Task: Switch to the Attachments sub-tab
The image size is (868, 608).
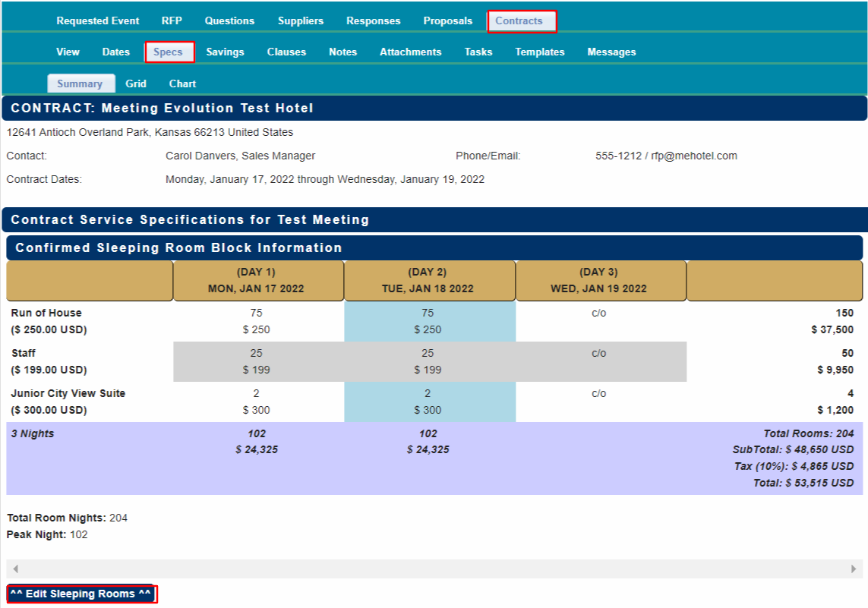Action: 410,52
